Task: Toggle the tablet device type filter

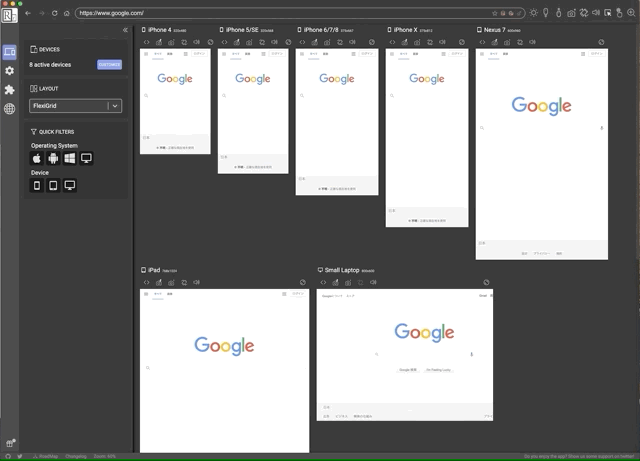Action: coord(53,185)
